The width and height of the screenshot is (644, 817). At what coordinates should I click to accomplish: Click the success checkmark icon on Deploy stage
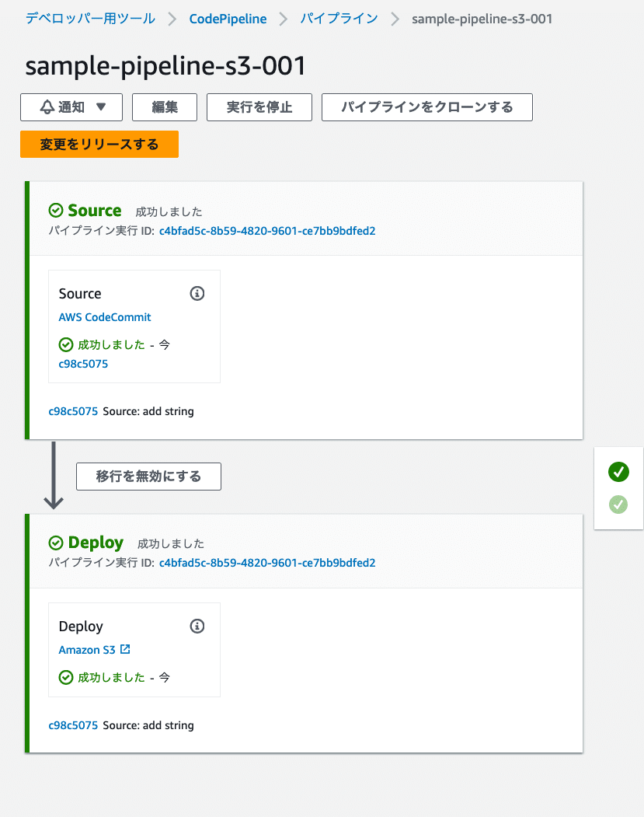point(56,543)
